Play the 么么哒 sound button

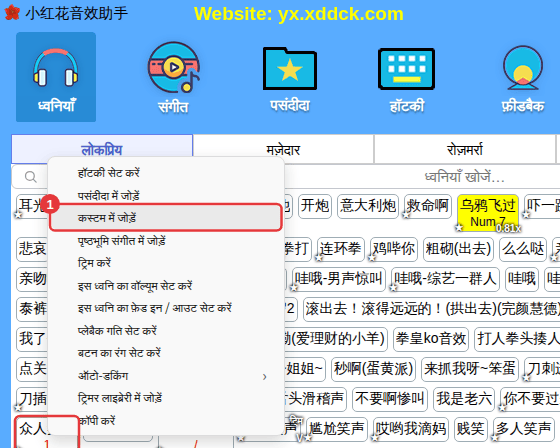click(x=523, y=249)
